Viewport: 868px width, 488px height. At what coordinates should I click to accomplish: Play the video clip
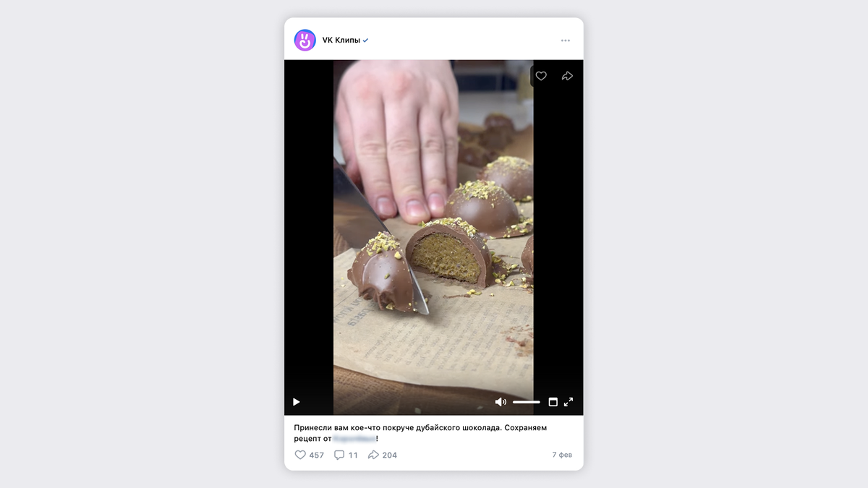[x=296, y=402]
